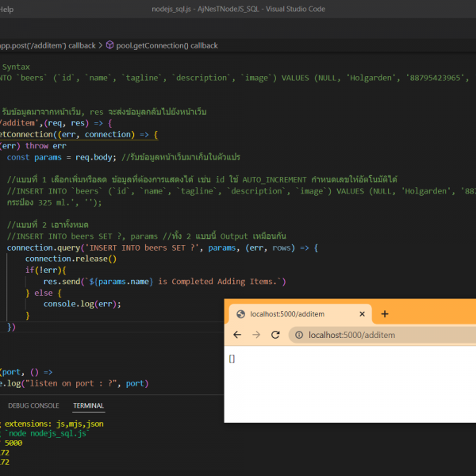Switch to the DEBUG CONSOLE panel tab

coord(33,405)
